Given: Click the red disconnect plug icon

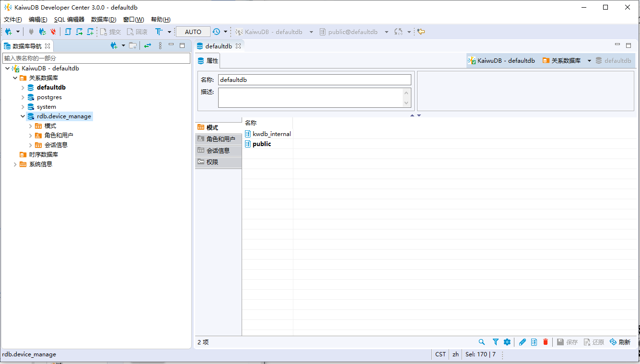Looking at the screenshot, I should pos(53,32).
